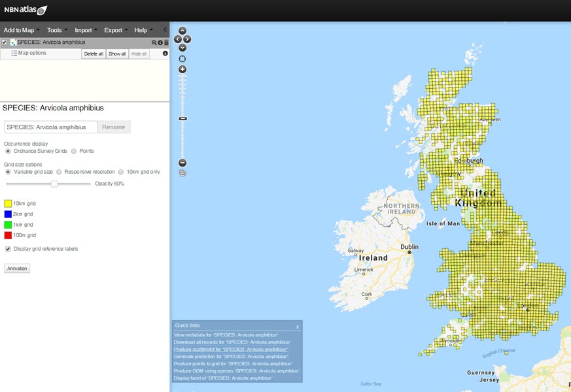This screenshot has width=571, height=392.
Task: Open the zoom-to-layer magnifier icon for species layer
Action: (x=154, y=42)
